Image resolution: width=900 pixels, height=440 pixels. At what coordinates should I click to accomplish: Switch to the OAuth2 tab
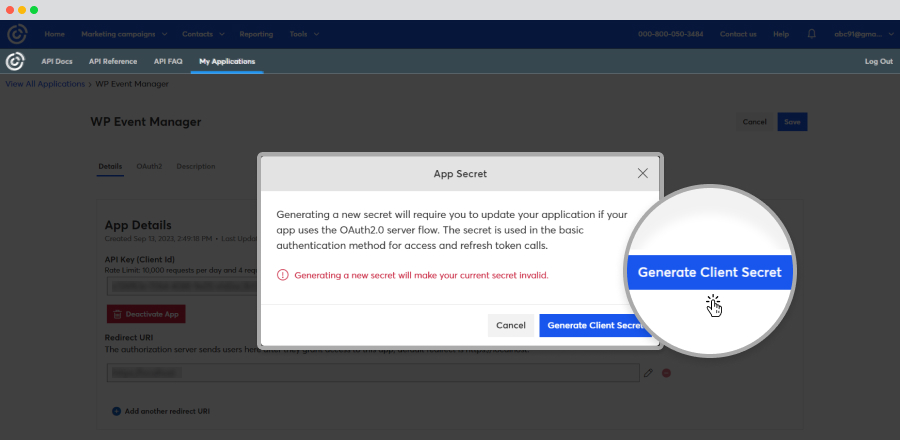pos(149,166)
